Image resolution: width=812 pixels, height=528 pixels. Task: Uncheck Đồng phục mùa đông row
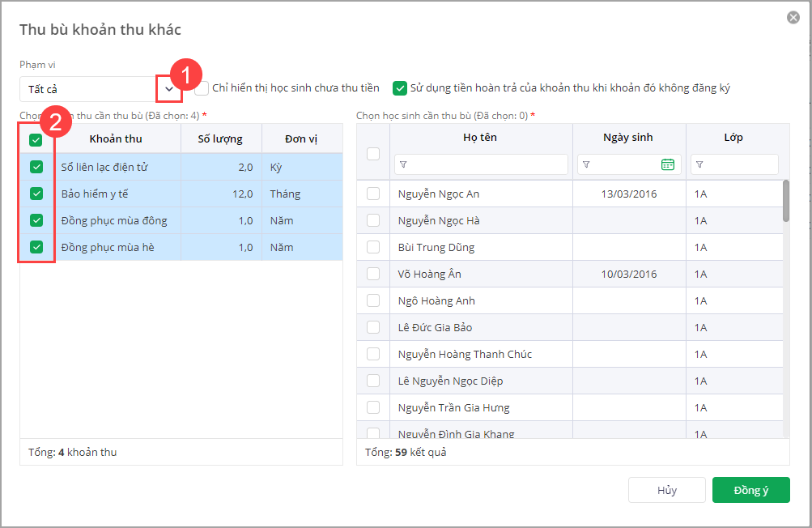(x=36, y=220)
